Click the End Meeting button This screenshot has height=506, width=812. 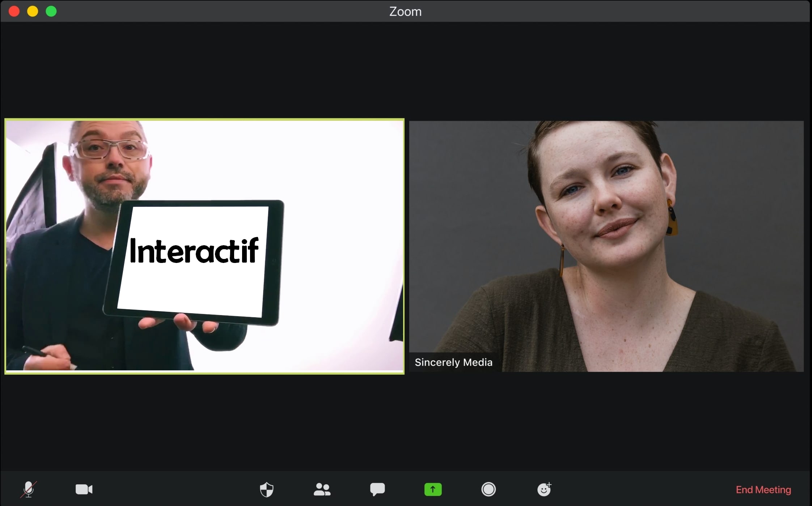(x=763, y=490)
